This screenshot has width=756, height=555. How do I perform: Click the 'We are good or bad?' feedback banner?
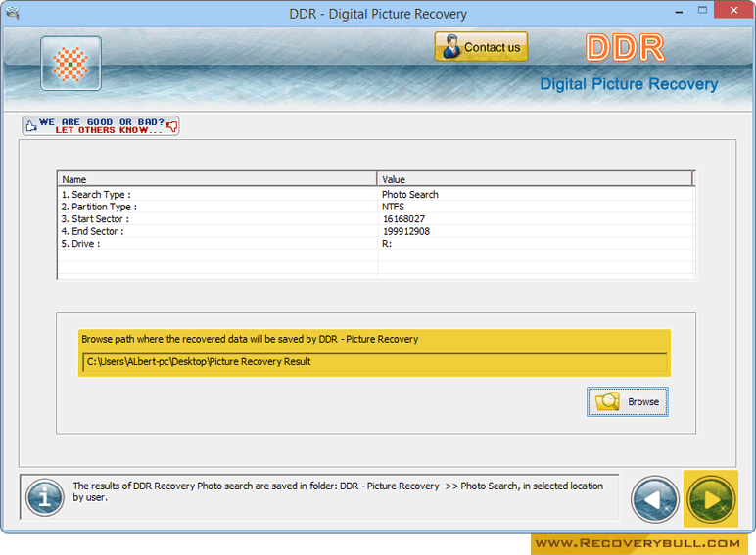click(x=101, y=125)
